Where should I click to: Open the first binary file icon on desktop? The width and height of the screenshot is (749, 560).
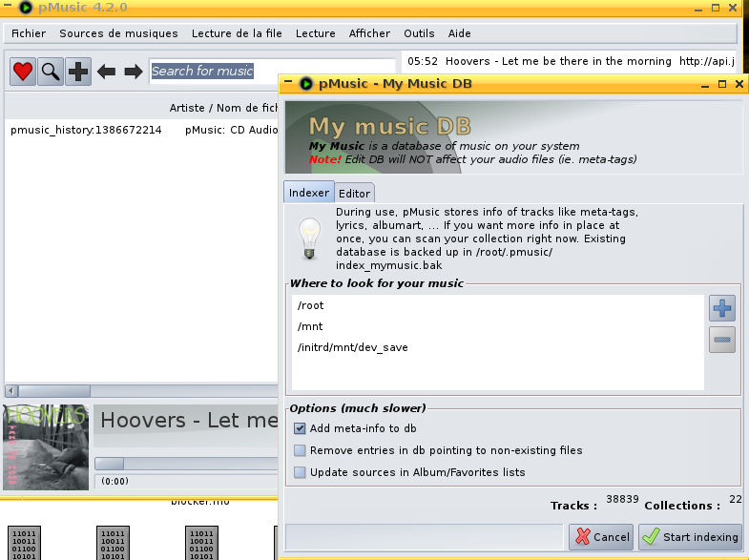click(x=25, y=543)
